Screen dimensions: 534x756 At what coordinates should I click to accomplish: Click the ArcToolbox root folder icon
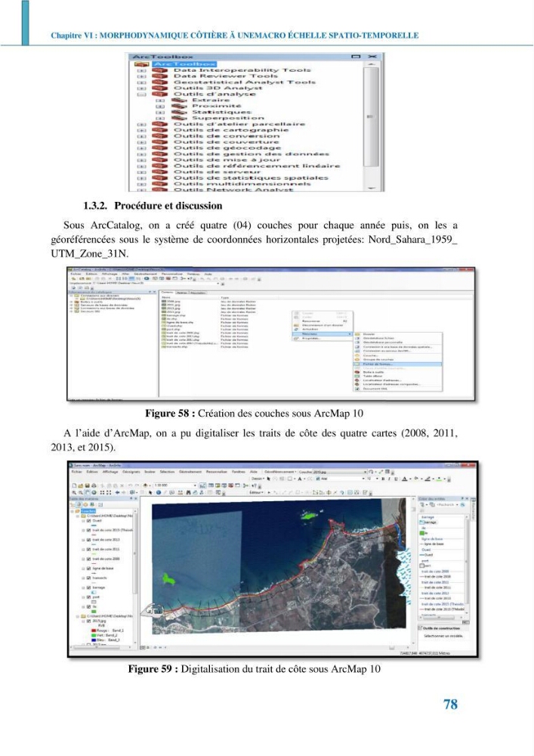coord(141,64)
